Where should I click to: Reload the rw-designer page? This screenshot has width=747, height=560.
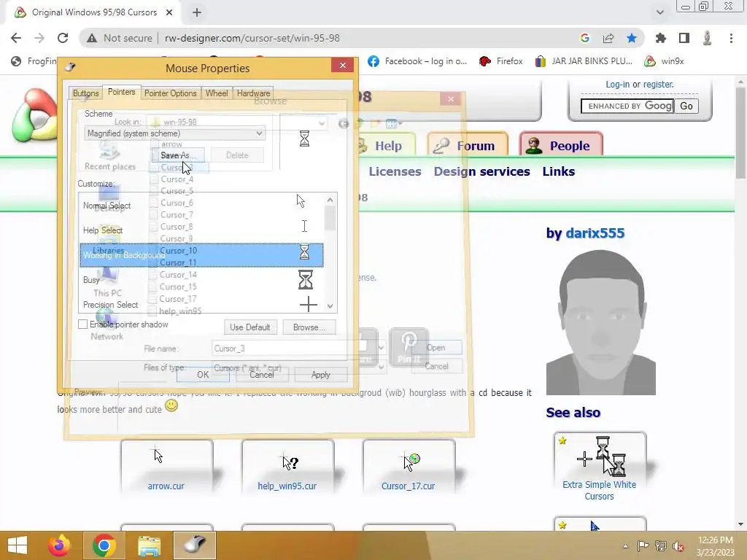pos(63,38)
